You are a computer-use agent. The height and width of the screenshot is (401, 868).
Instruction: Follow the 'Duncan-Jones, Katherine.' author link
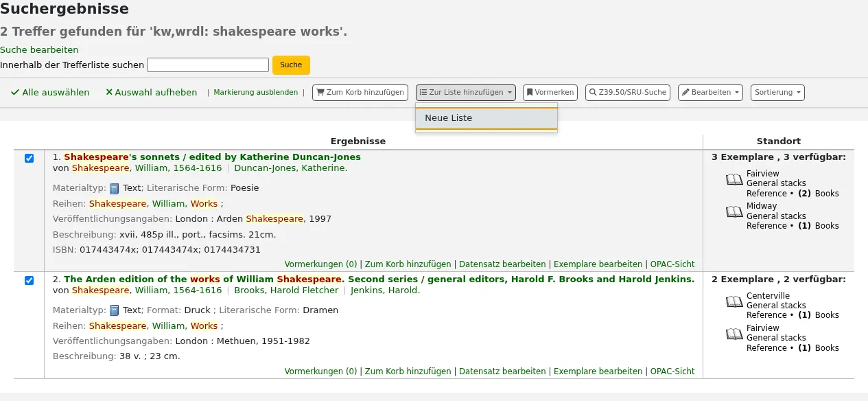coord(291,168)
